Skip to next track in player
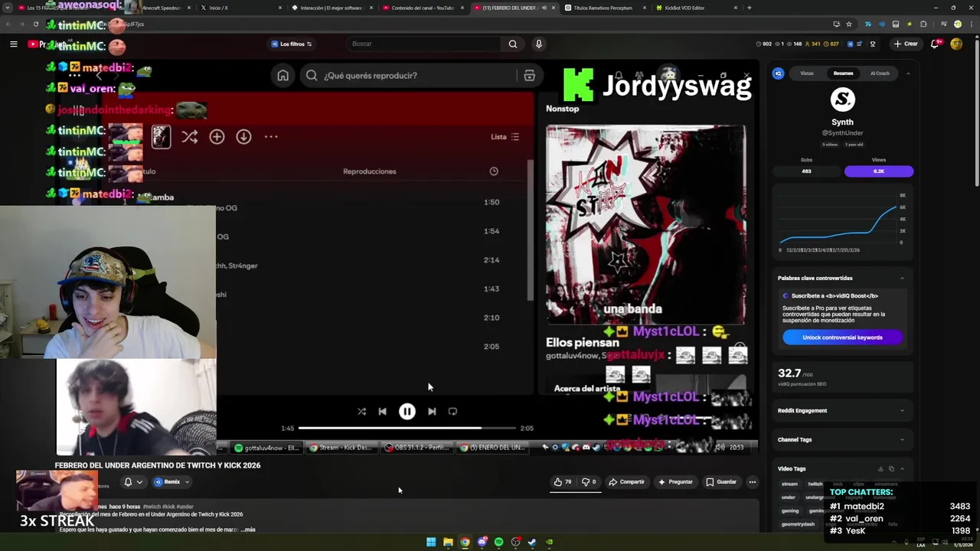 coord(432,412)
